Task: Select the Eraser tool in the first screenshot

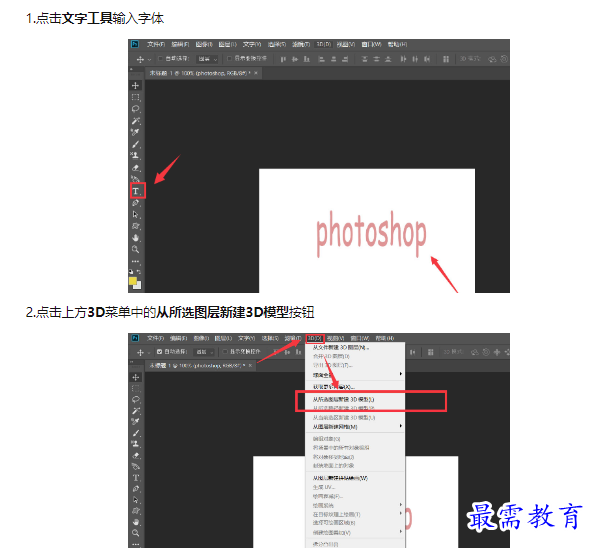Action: (136, 168)
